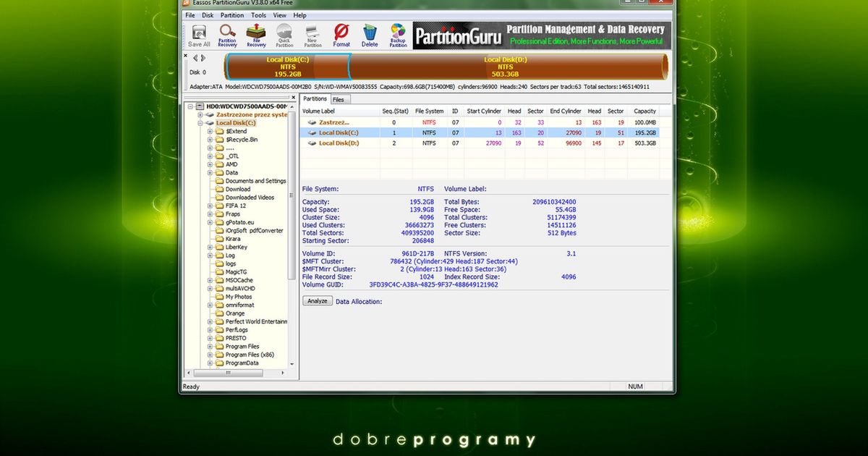The width and height of the screenshot is (868, 456).
Task: Start the File Recovery tool
Action: [256, 35]
